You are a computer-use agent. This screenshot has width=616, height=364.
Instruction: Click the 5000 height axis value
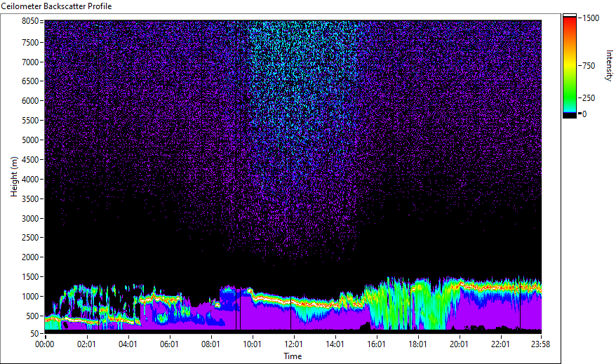pyautogui.click(x=30, y=140)
